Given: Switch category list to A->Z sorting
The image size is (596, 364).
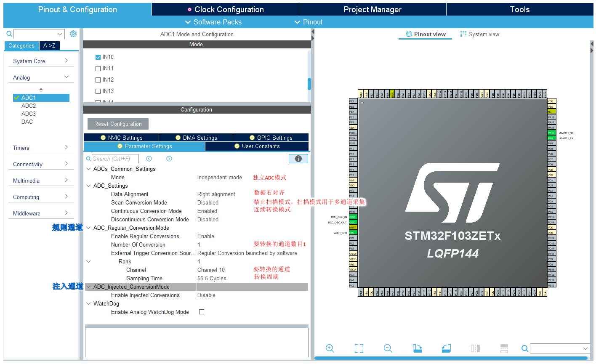Looking at the screenshot, I should point(49,45).
